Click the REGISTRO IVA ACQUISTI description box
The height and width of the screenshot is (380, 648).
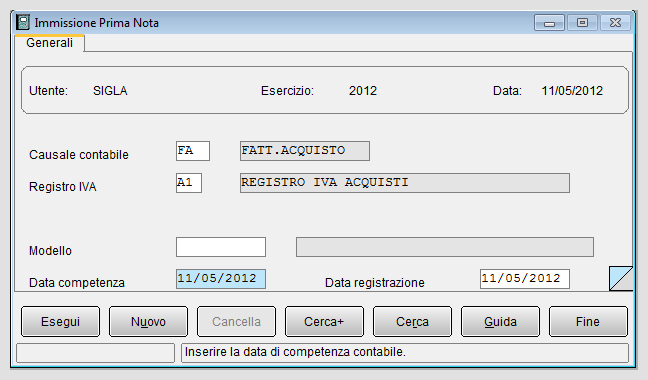[x=405, y=183]
